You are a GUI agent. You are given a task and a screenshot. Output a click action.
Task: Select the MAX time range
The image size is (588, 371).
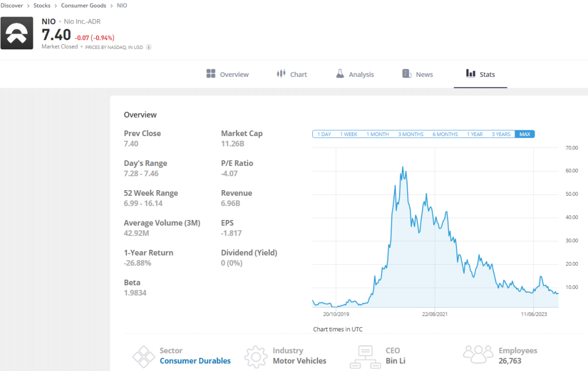tap(524, 134)
